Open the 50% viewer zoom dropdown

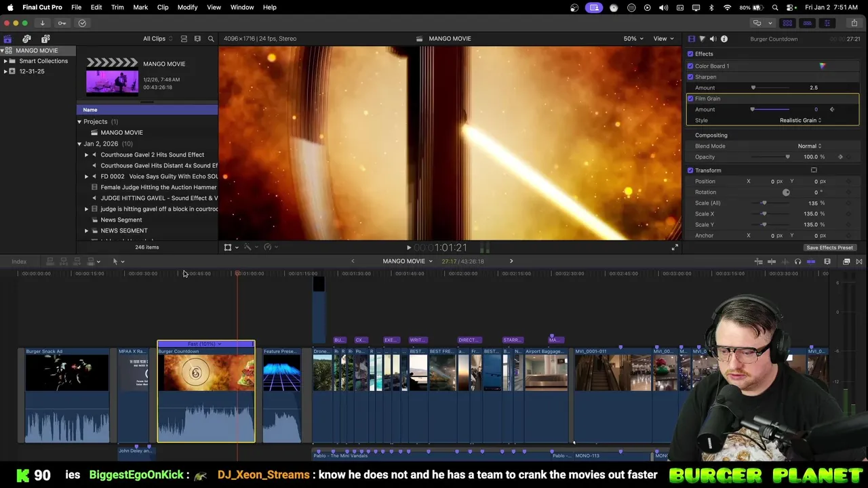[633, 39]
